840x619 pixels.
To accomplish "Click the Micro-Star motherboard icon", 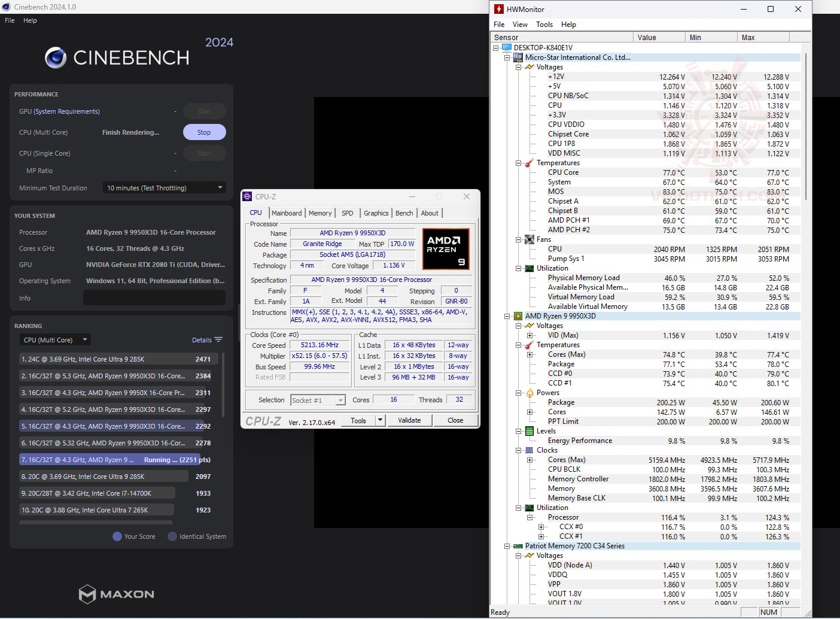I will point(518,57).
